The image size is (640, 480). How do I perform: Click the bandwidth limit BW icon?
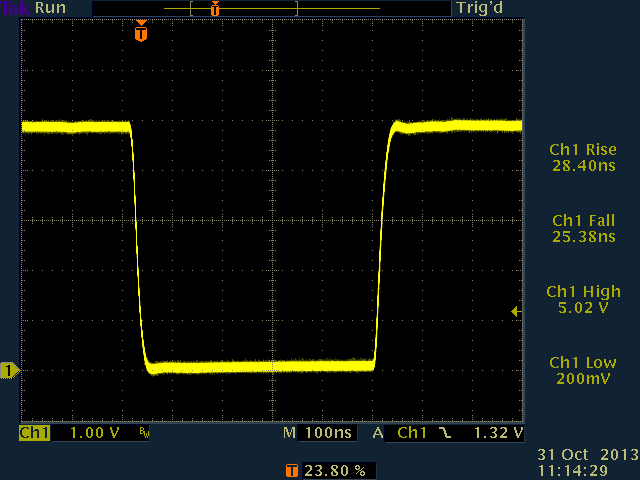(144, 435)
